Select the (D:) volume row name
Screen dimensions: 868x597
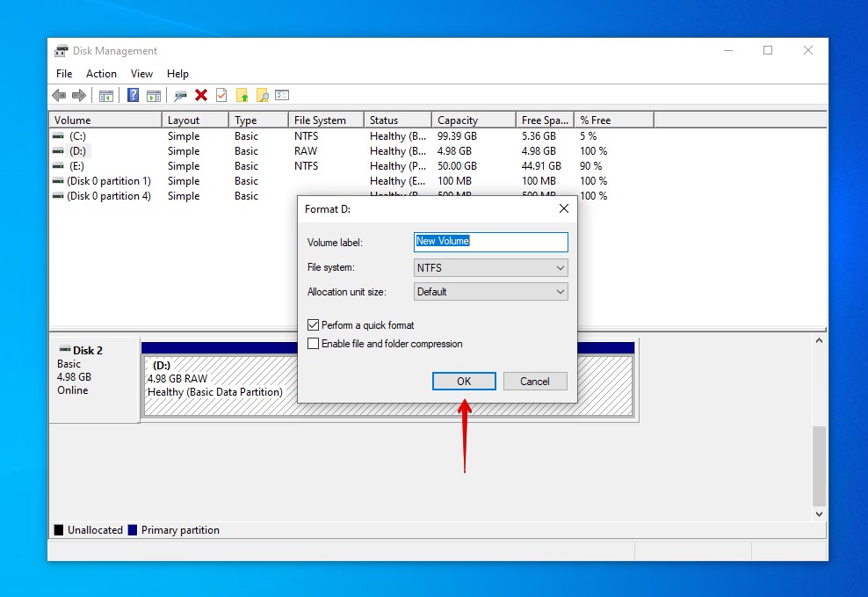click(77, 150)
